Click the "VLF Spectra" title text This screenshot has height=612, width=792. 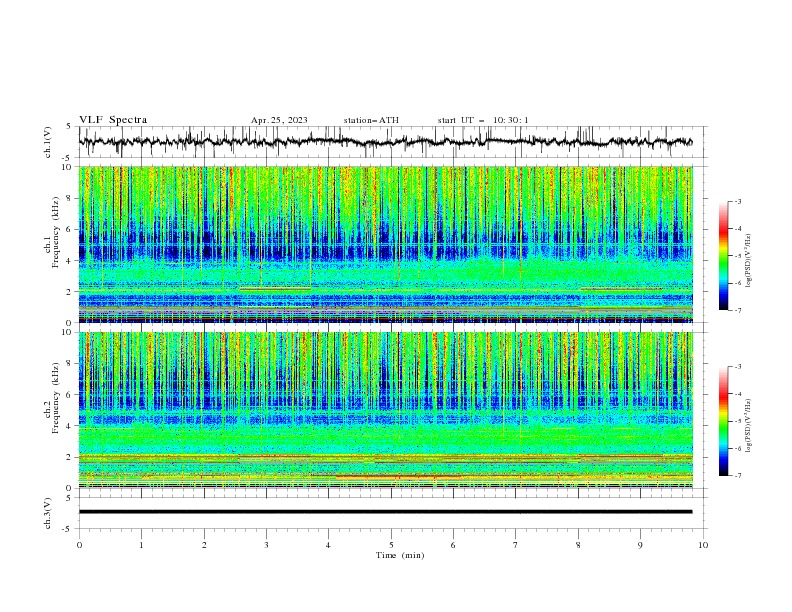click(113, 120)
